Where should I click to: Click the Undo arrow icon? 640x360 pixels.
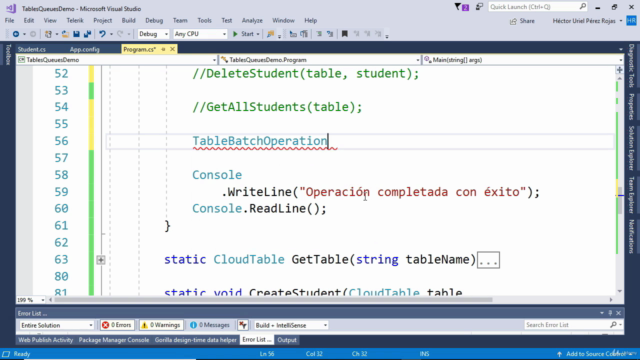pyautogui.click(x=102, y=34)
